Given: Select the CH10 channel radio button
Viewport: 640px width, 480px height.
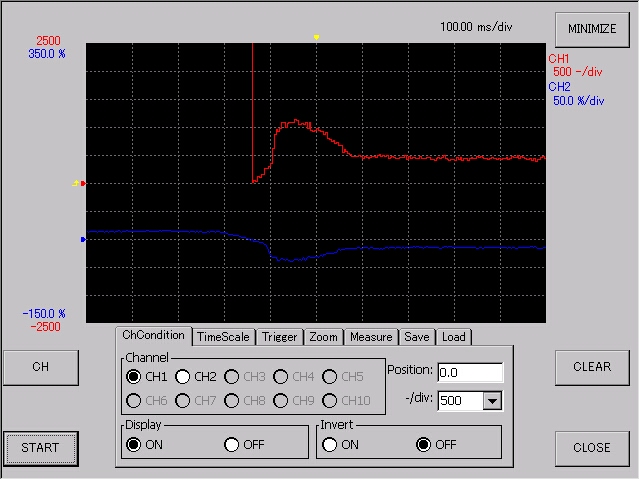Looking at the screenshot, I should pos(329,401).
